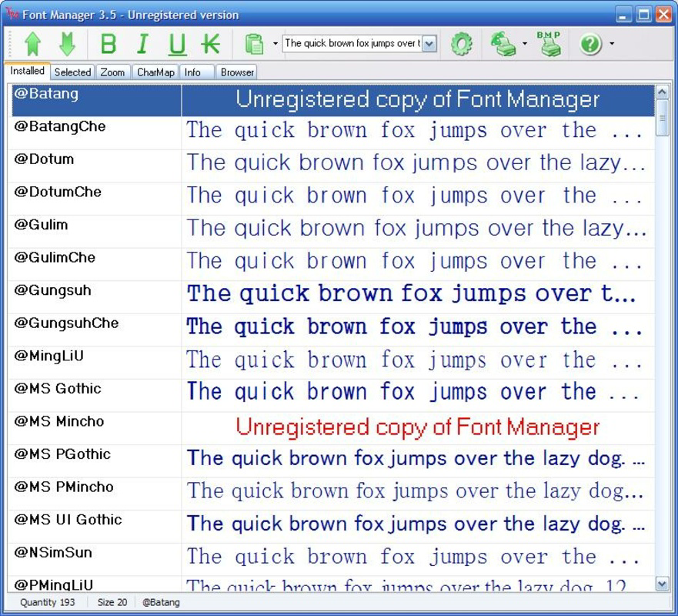Switch to the Installed tab

coord(27,71)
